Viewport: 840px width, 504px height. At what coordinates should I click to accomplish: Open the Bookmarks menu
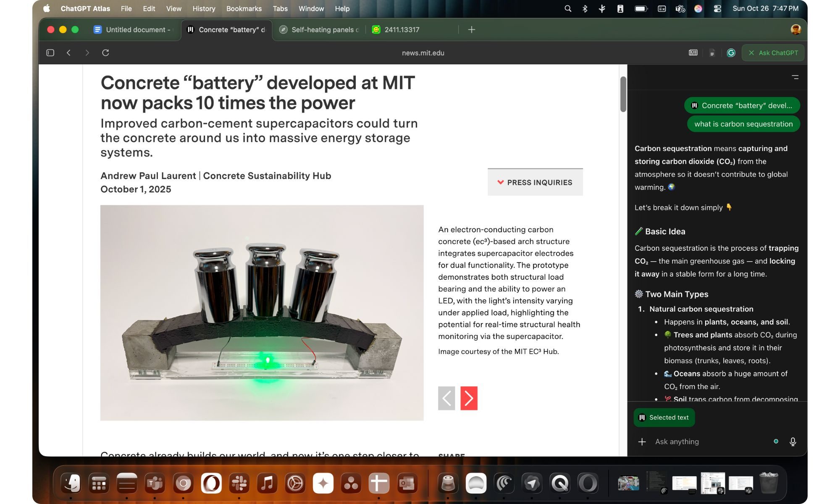(244, 8)
